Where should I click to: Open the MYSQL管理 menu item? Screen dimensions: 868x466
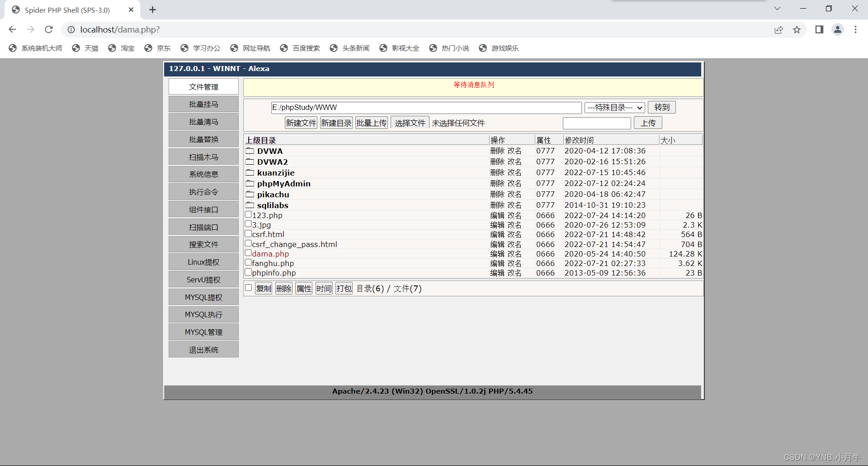[x=203, y=332]
